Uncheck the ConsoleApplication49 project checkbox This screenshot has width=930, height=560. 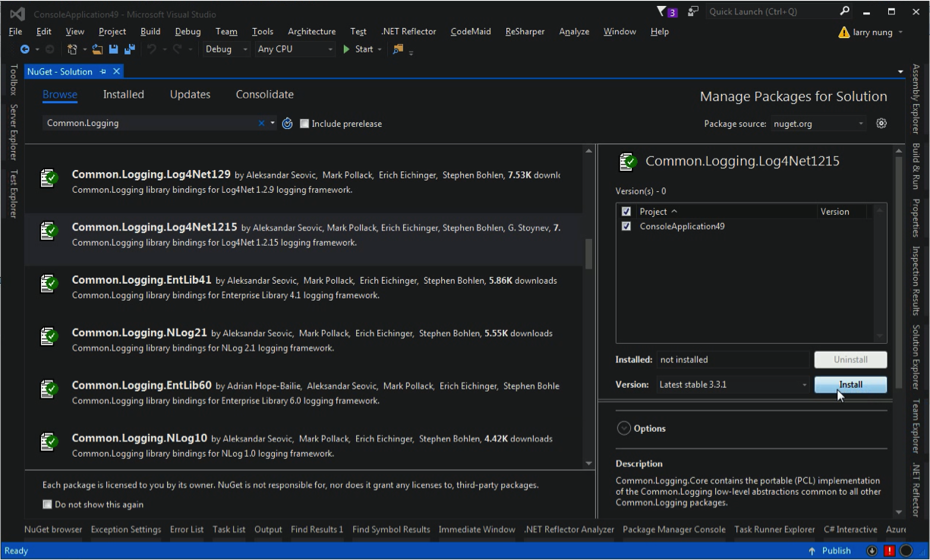click(626, 226)
